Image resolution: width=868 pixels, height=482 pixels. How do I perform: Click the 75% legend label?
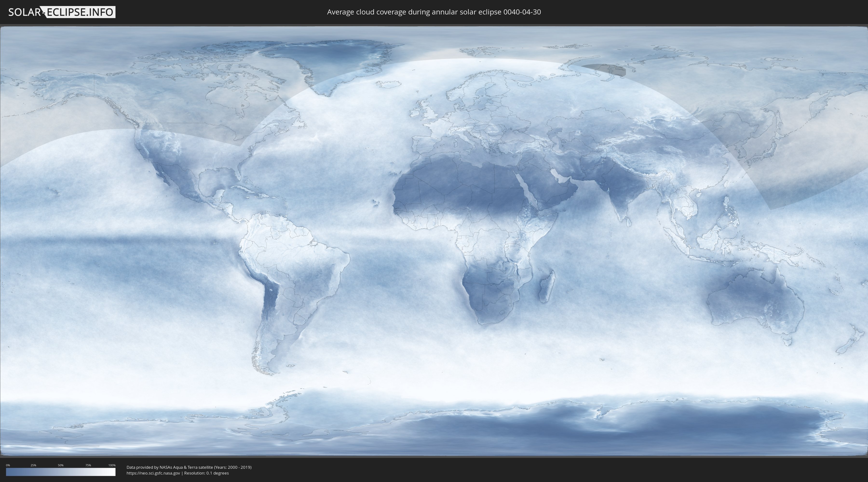coord(88,465)
